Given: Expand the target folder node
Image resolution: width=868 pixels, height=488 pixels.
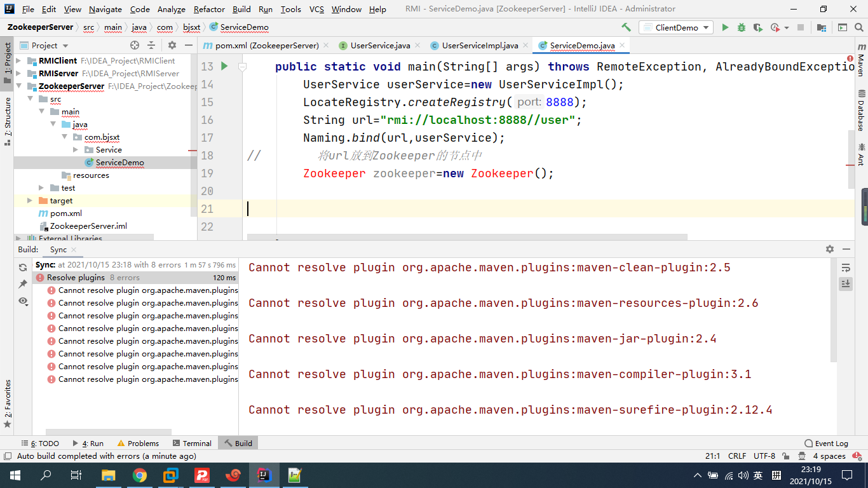Looking at the screenshot, I should click(x=29, y=201).
